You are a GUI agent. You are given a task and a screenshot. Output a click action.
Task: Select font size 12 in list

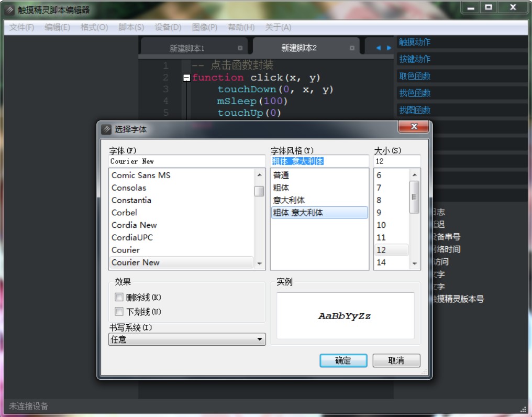pos(392,250)
